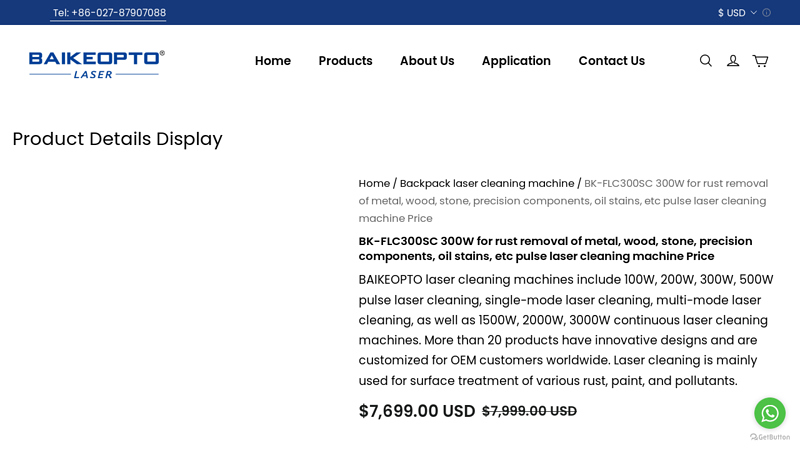This screenshot has width=800, height=450.
Task: Open Backpack laser cleaning machine breadcrumb
Action: (487, 184)
